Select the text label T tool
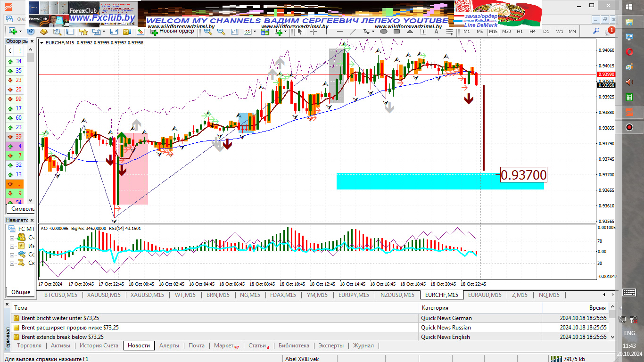Image resolution: width=644 pixels, height=362 pixels. (x=423, y=32)
